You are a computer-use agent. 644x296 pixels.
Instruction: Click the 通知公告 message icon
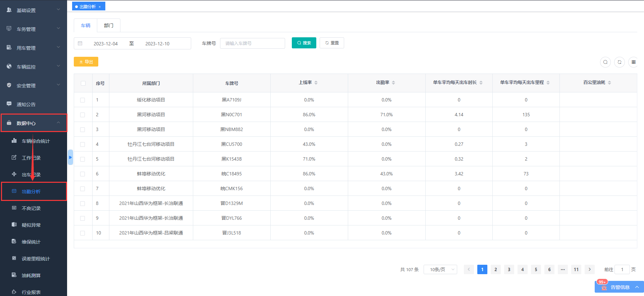9,104
